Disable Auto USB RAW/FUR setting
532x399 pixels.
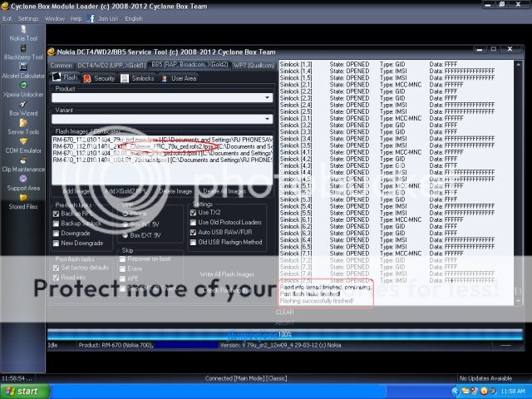coord(195,233)
